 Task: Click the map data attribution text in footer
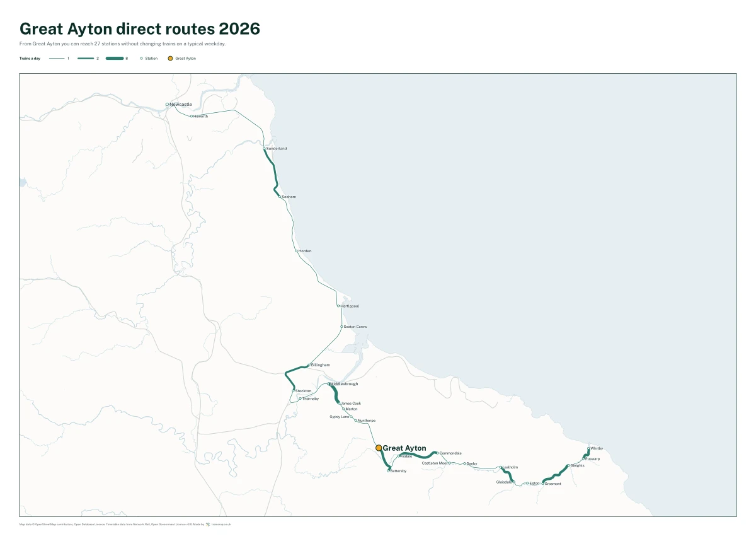click(x=112, y=524)
